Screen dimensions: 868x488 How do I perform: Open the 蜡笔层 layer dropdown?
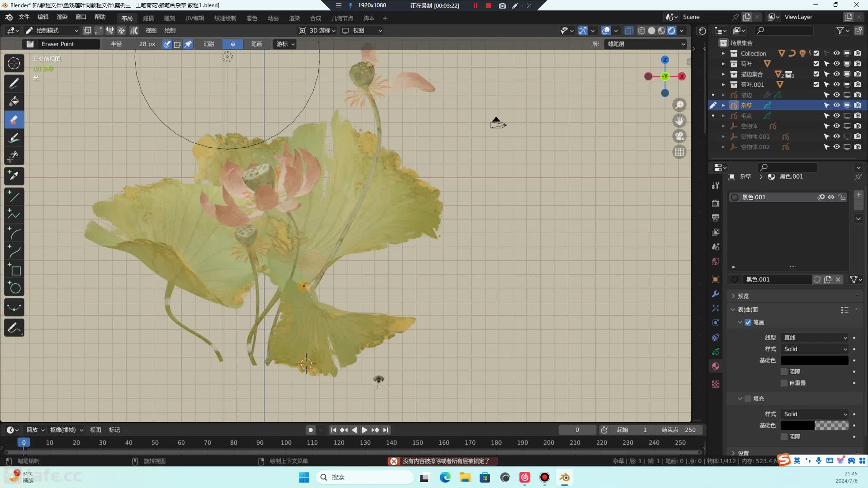646,44
